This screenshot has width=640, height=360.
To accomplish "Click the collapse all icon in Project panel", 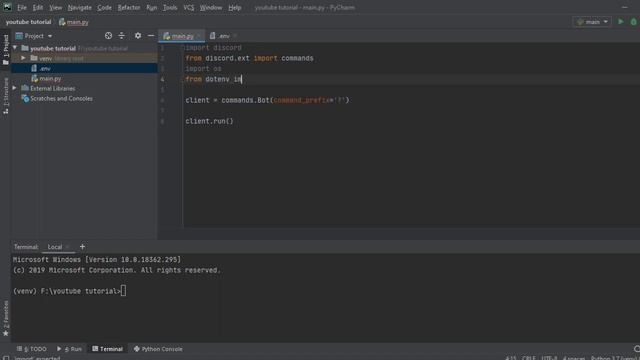I will pos(122,36).
